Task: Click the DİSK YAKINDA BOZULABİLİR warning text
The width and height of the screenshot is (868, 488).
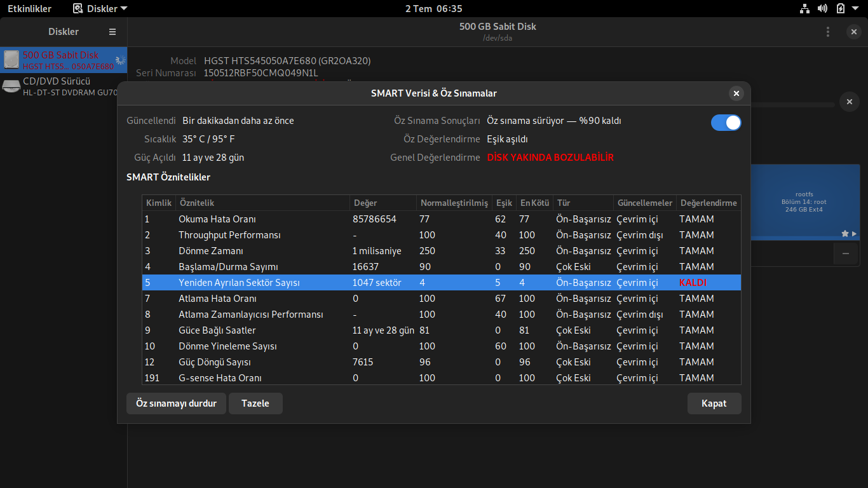Action: coord(550,158)
